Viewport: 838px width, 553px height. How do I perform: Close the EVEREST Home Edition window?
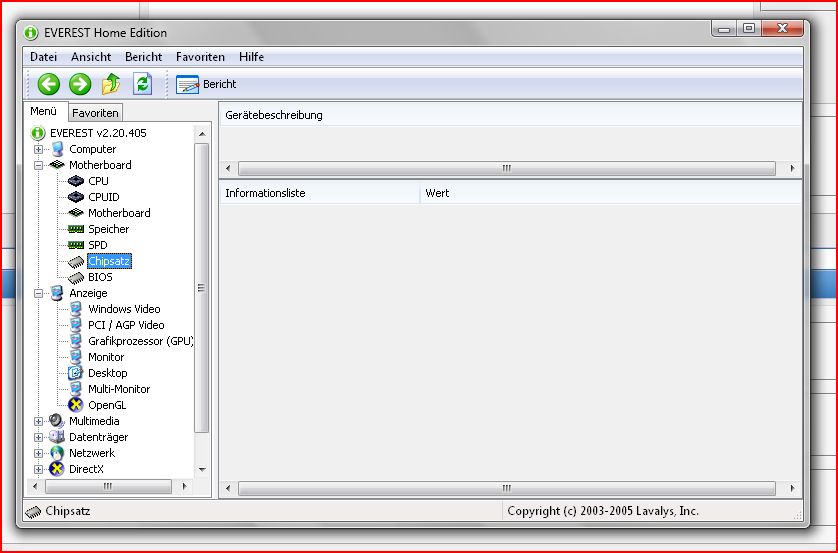pos(782,28)
